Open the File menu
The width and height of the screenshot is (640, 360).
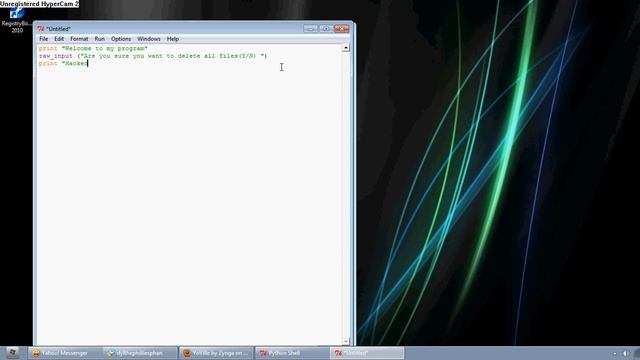pyautogui.click(x=43, y=39)
